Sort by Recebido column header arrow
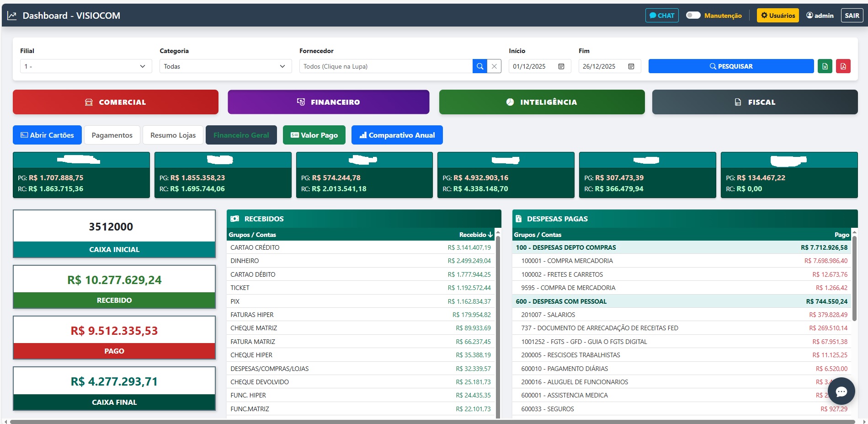 [x=490, y=235]
